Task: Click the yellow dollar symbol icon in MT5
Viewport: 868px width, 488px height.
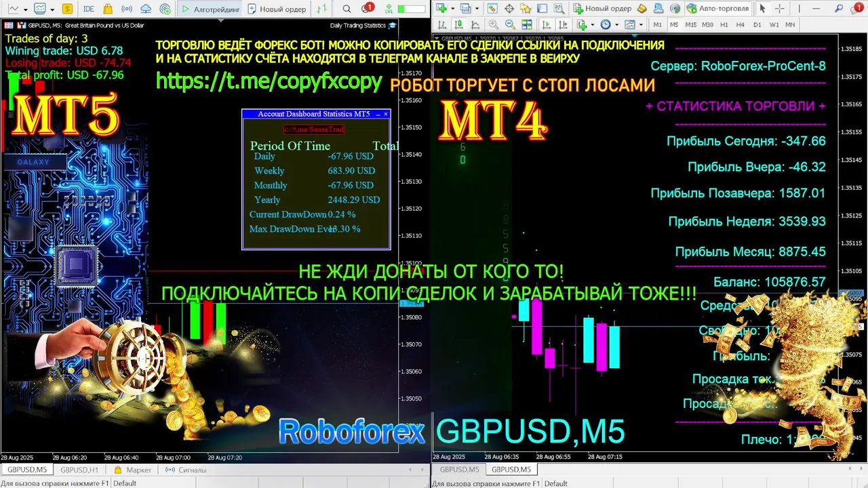Action: (x=67, y=9)
